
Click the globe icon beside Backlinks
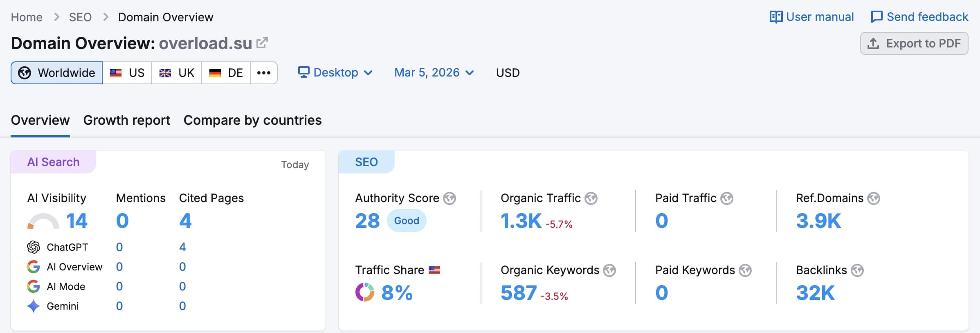click(x=857, y=270)
